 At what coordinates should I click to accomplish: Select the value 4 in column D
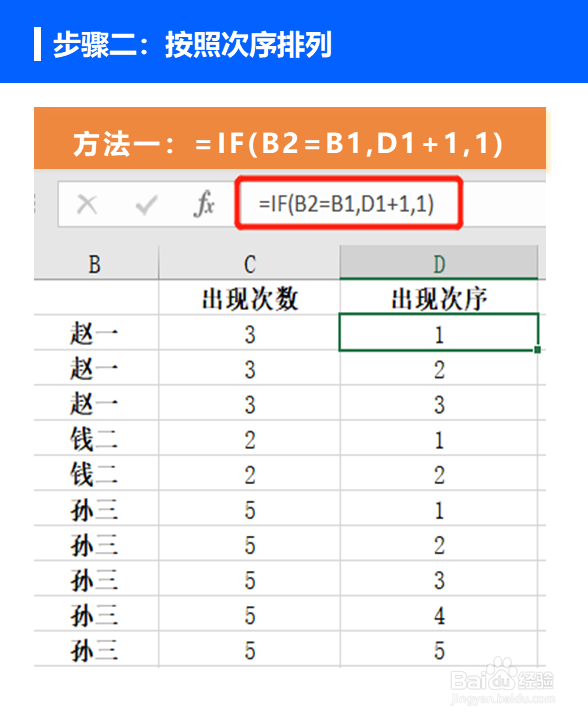point(439,614)
